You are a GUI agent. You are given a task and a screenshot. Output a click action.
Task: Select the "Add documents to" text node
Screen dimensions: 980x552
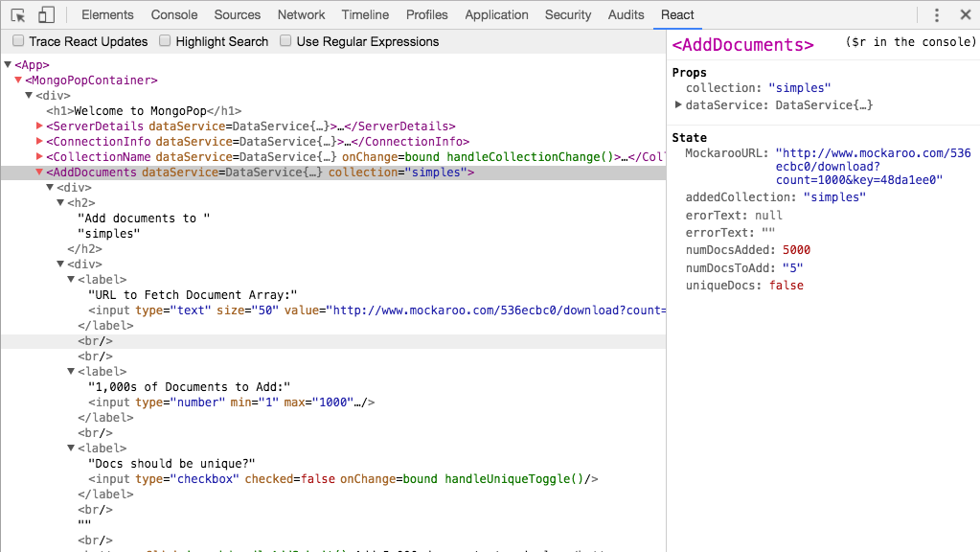coord(144,218)
